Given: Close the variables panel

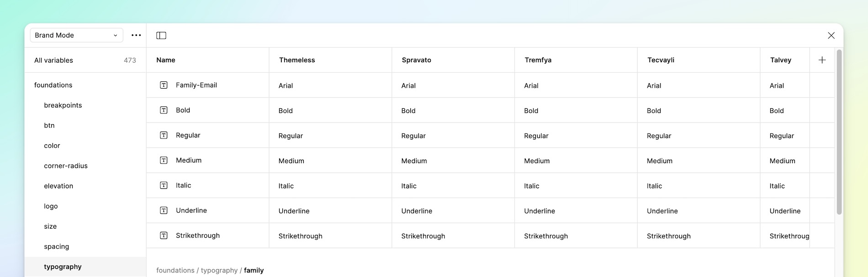Looking at the screenshot, I should click(x=831, y=36).
